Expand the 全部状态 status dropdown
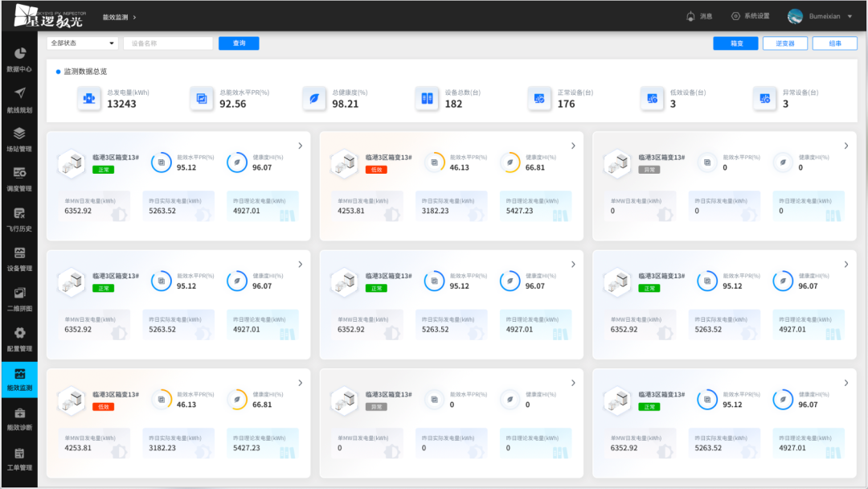The height and width of the screenshot is (489, 868). pyautogui.click(x=82, y=43)
